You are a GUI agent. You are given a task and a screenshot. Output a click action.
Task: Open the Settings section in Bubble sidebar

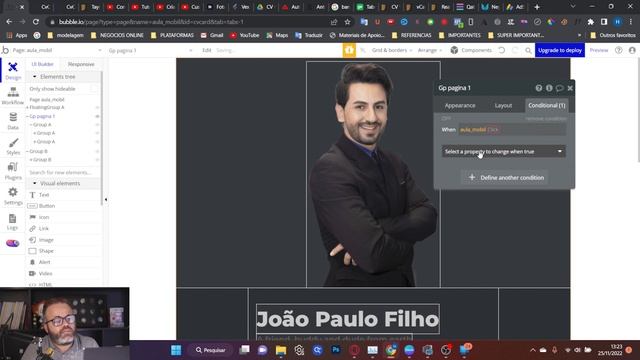click(x=13, y=196)
